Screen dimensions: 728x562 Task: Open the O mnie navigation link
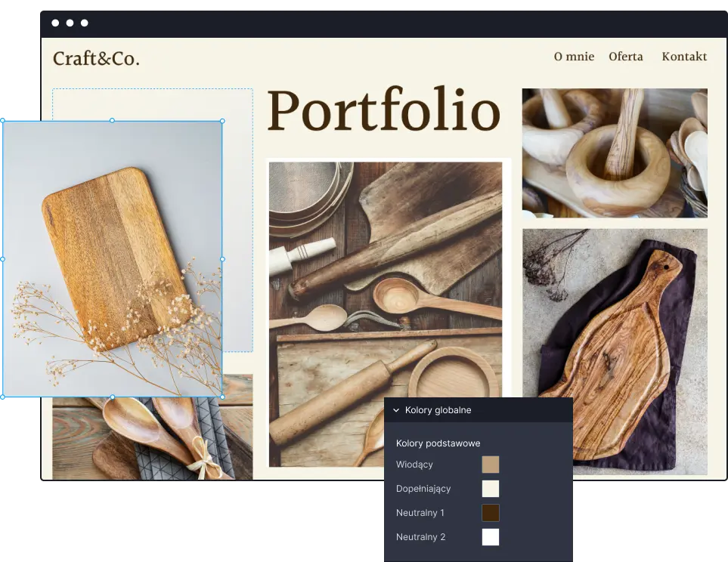pyautogui.click(x=574, y=57)
